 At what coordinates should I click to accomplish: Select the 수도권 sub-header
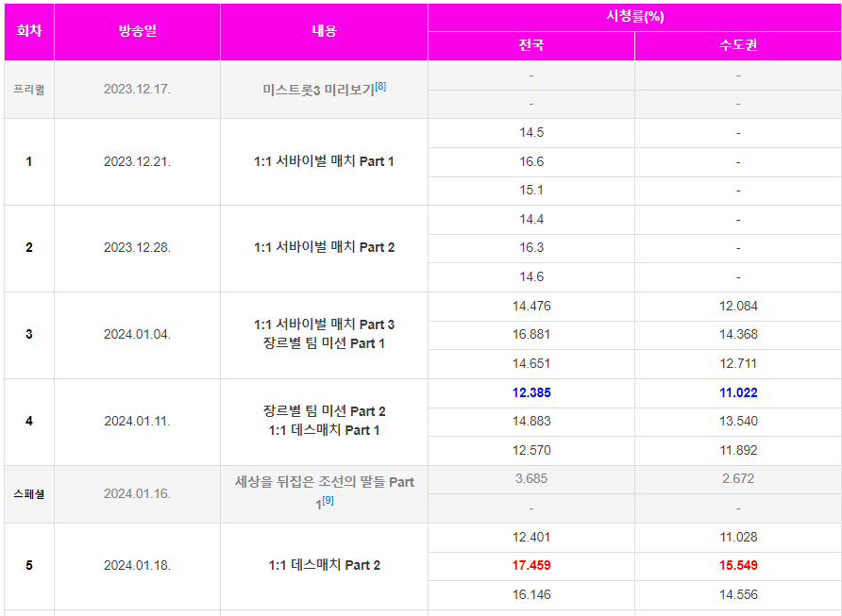[738, 44]
